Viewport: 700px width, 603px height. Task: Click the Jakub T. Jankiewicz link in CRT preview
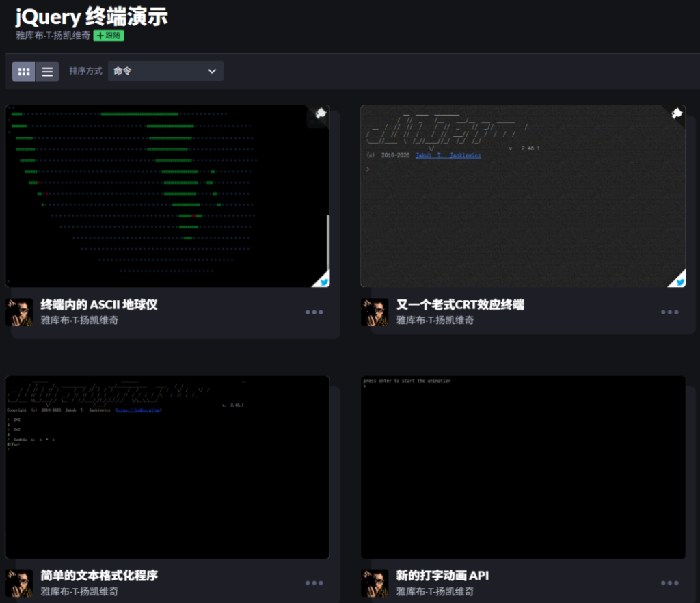pos(448,155)
